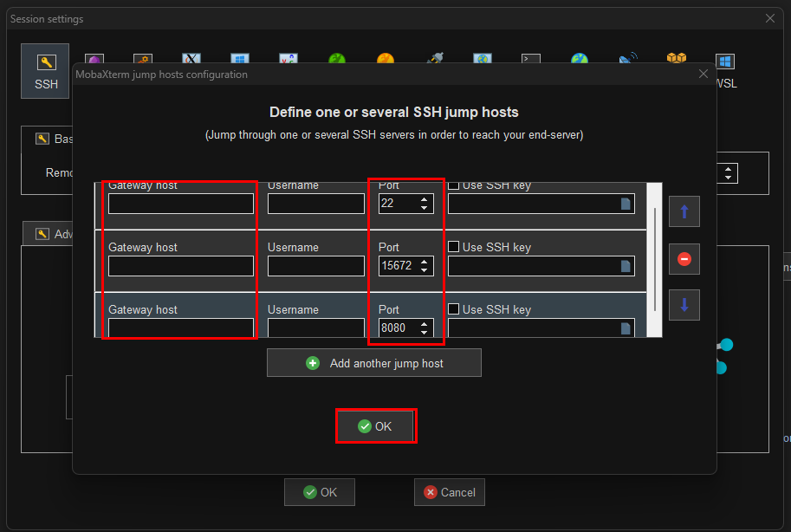Click Cancel in the Session settings window
791x532 pixels.
450,492
